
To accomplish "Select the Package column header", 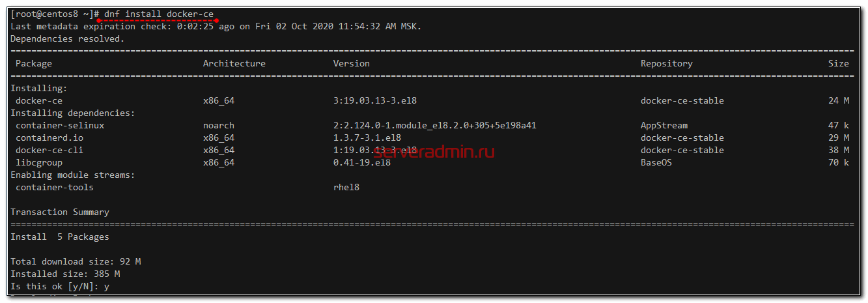I will point(34,64).
